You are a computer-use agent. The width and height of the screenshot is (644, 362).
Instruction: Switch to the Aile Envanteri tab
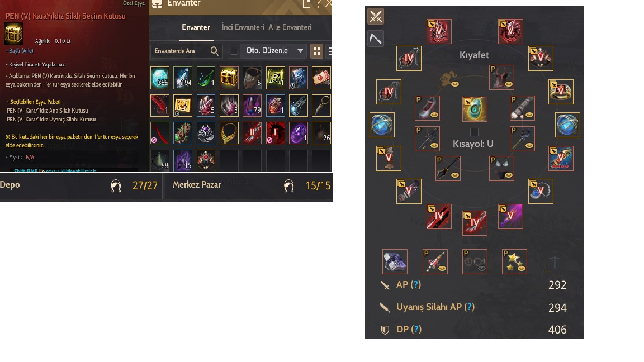coord(290,27)
